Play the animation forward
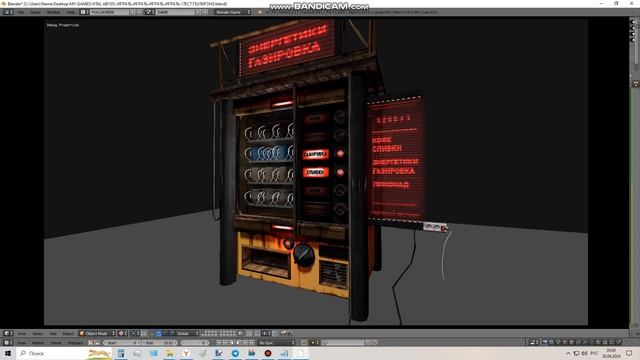 point(238,342)
